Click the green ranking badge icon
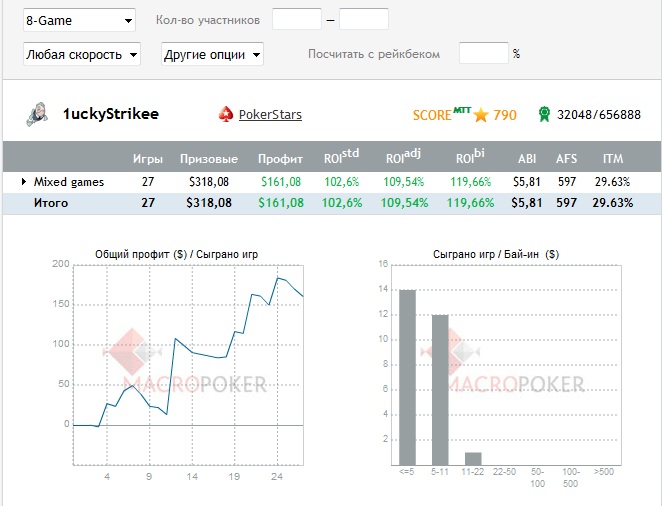This screenshot has width=662, height=506. click(x=545, y=115)
